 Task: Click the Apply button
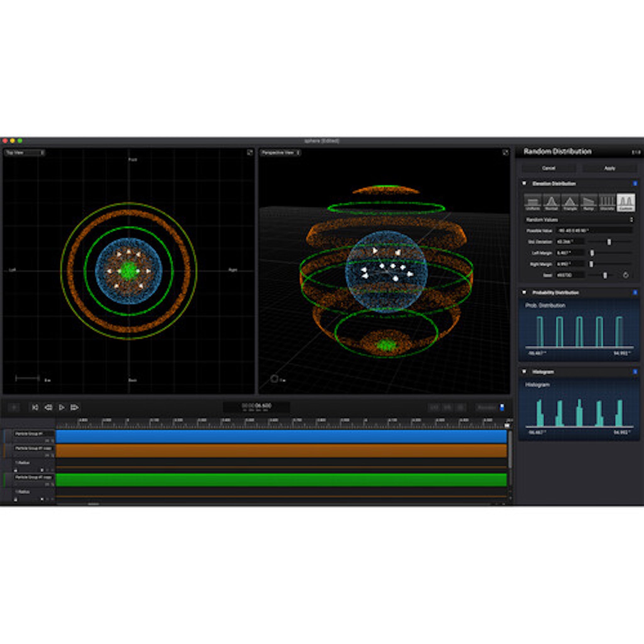click(x=609, y=168)
